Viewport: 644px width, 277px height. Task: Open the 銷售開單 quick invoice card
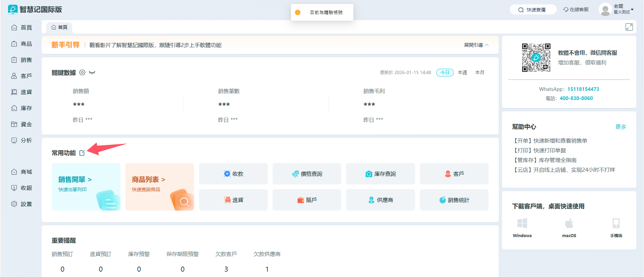point(86,187)
